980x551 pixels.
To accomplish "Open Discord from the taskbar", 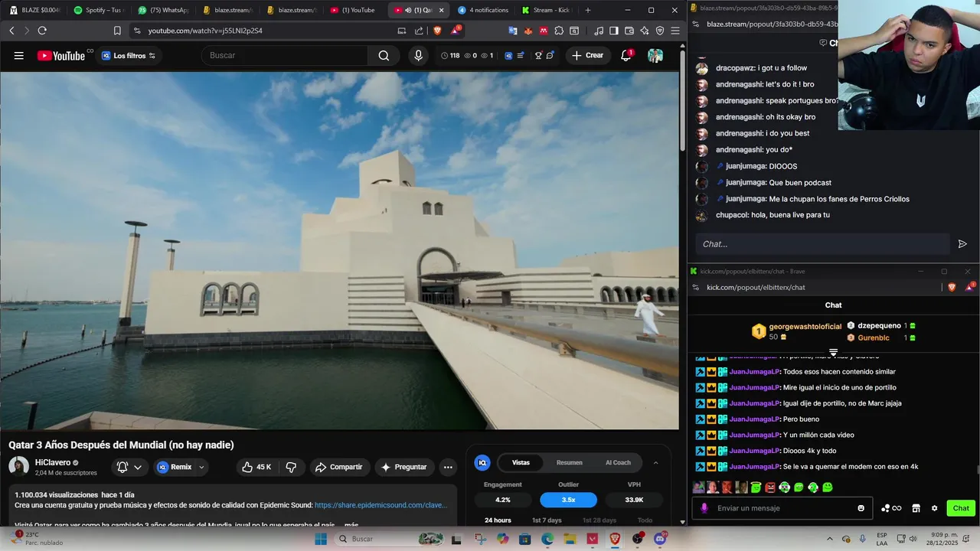I will pyautogui.click(x=660, y=539).
